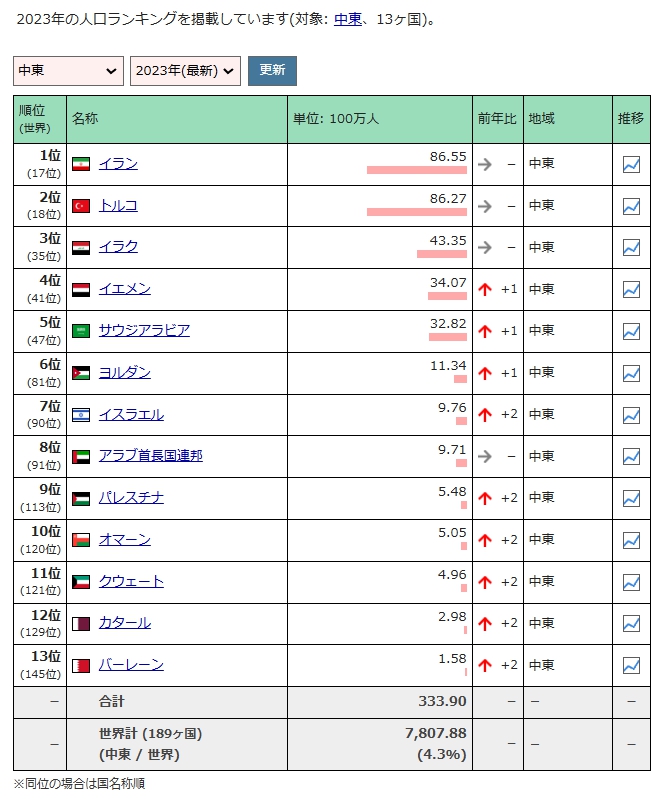
Task: Open the trend chart icon for Bahrain (バーレーン)
Action: pos(631,665)
